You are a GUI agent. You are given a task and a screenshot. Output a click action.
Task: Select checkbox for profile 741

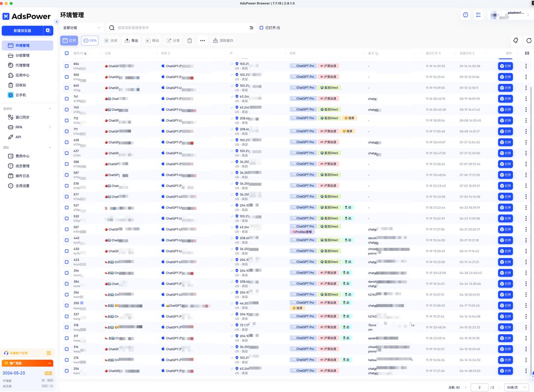point(67,99)
